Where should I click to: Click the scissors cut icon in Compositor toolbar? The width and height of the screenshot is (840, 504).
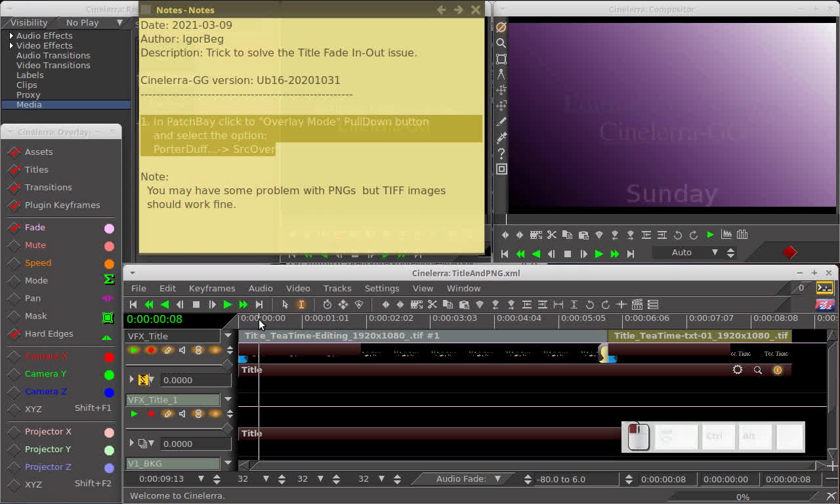[x=552, y=234]
